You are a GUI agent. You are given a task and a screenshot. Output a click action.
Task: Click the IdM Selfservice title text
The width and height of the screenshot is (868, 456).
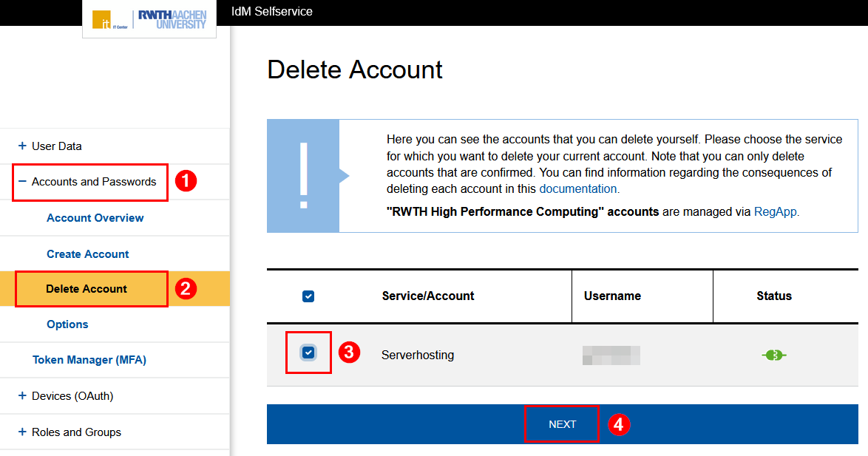(x=270, y=12)
